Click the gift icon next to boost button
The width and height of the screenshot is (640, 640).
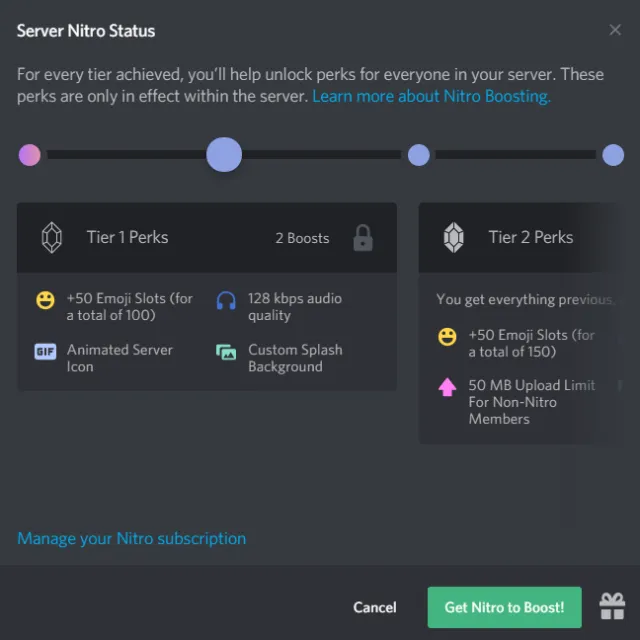point(612,606)
